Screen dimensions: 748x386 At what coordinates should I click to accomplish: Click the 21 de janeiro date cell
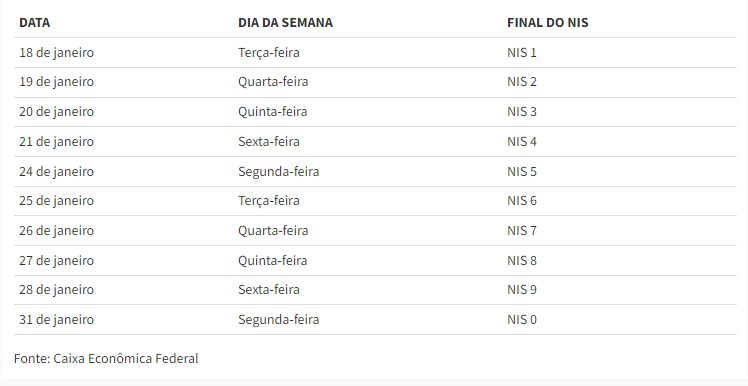click(56, 142)
